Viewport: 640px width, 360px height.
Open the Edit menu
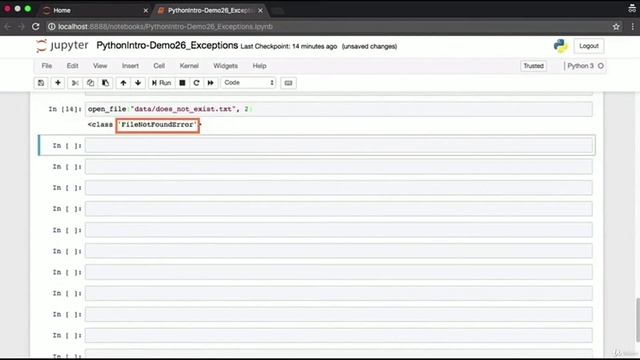coord(72,66)
